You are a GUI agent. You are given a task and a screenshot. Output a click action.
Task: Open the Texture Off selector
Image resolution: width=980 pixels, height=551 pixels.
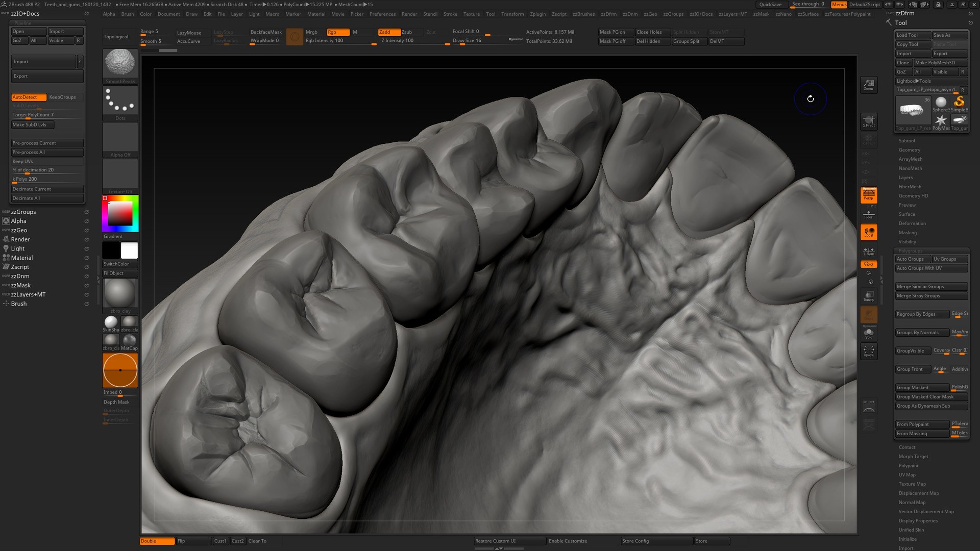(x=120, y=177)
